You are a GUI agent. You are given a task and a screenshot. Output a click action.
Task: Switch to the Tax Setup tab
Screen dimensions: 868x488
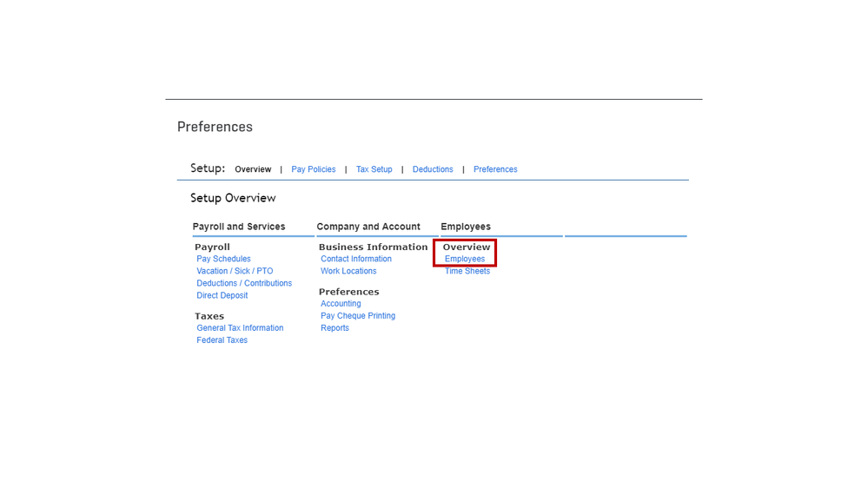pos(374,169)
